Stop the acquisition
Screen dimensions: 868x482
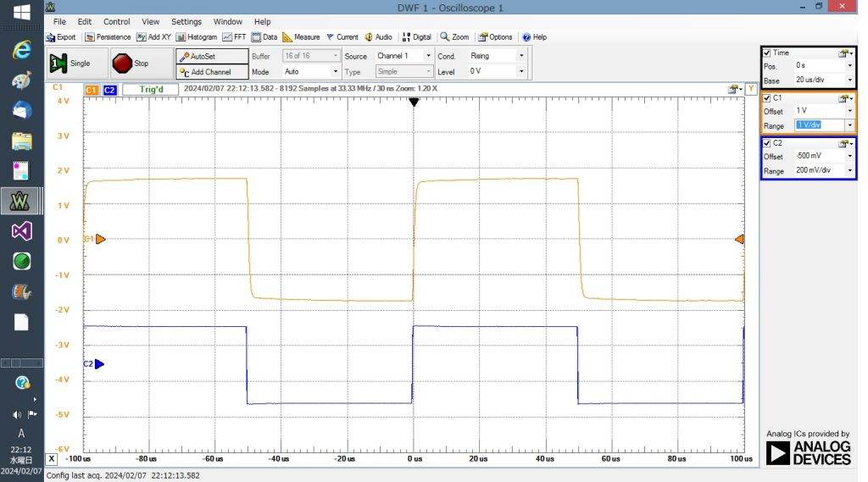tap(141, 63)
